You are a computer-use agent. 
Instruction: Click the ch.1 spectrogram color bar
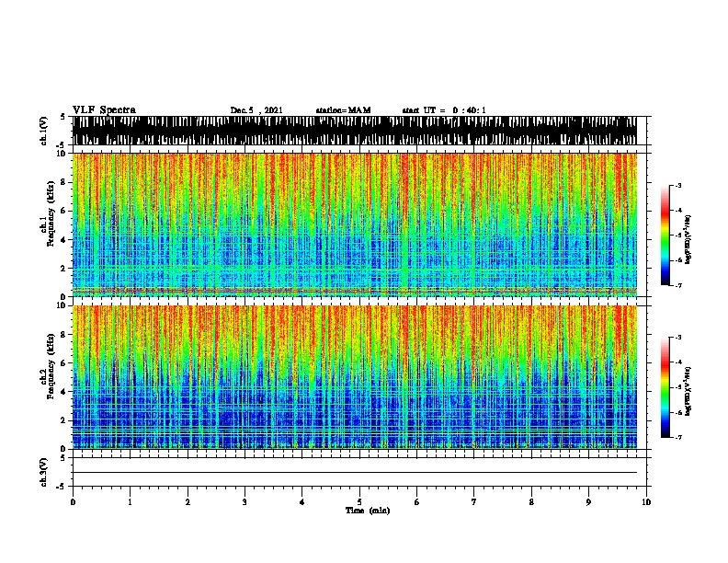coord(665,236)
